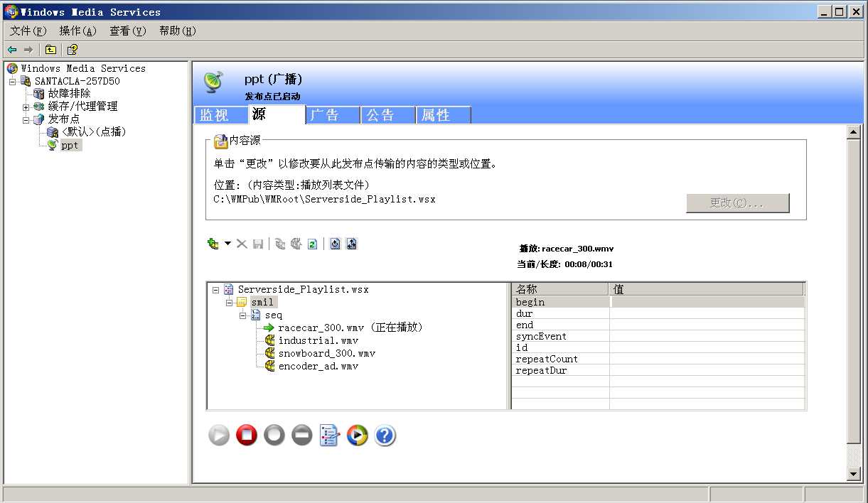Click the 值 column header
This screenshot has width=868, height=503.
click(707, 289)
